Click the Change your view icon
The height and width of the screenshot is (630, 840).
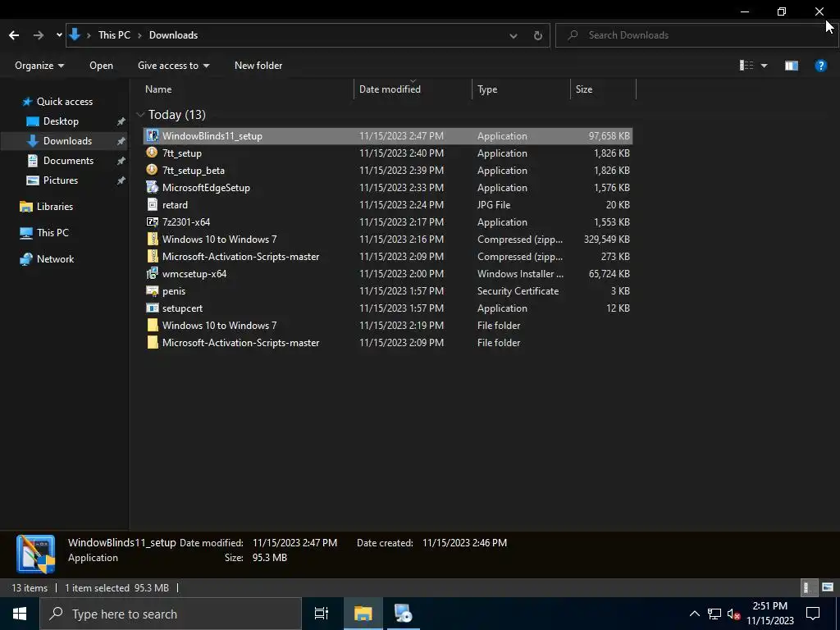point(746,66)
